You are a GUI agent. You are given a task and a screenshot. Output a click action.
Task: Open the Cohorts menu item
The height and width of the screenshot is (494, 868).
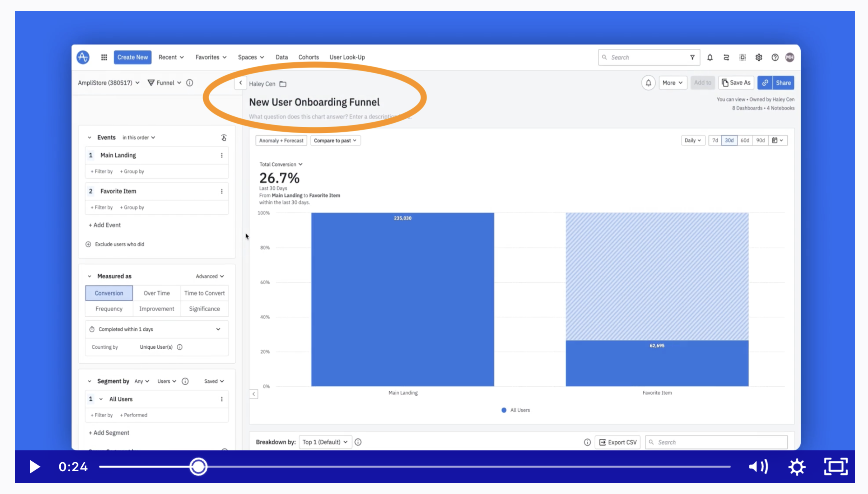click(308, 57)
